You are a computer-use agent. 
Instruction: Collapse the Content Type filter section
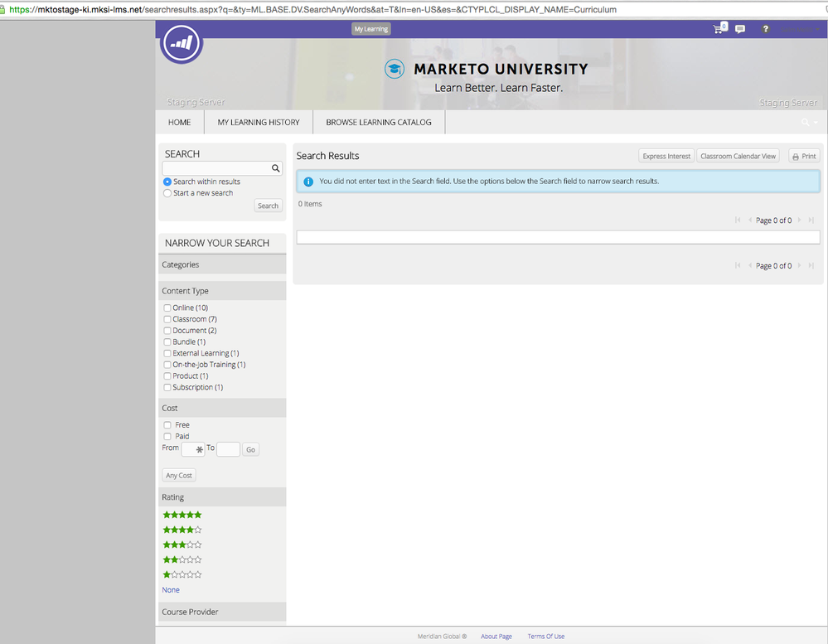(x=222, y=291)
